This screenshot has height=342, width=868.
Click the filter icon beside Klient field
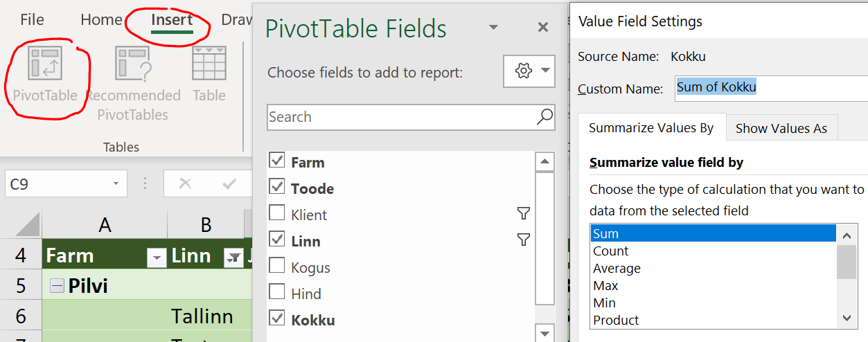coord(524,215)
